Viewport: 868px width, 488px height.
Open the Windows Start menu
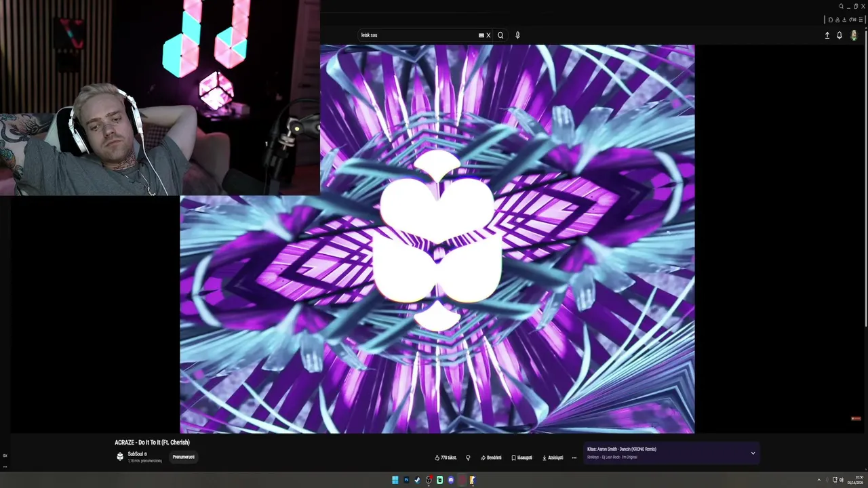tap(395, 480)
